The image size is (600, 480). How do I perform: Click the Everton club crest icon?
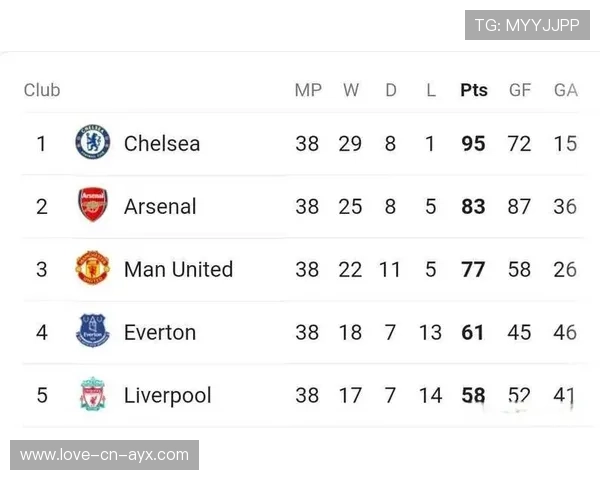pyautogui.click(x=93, y=332)
